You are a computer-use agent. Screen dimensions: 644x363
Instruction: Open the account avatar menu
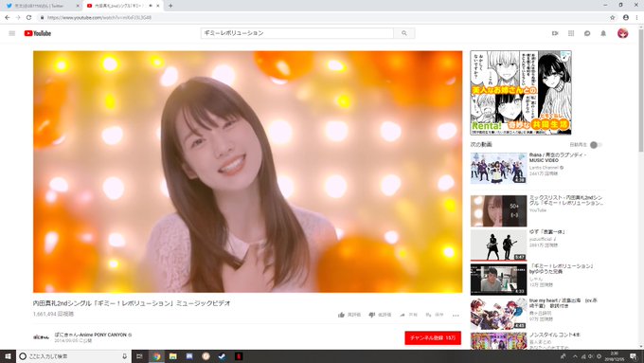coord(622,33)
